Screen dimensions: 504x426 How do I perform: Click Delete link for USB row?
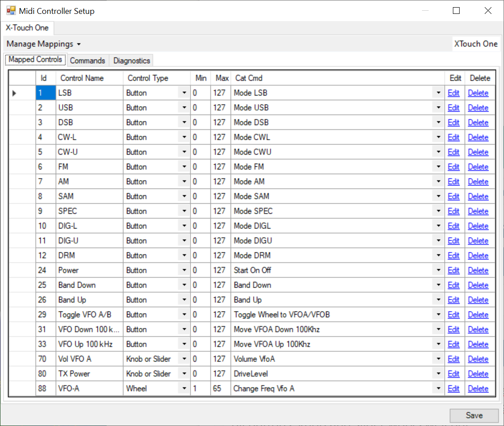click(x=478, y=108)
